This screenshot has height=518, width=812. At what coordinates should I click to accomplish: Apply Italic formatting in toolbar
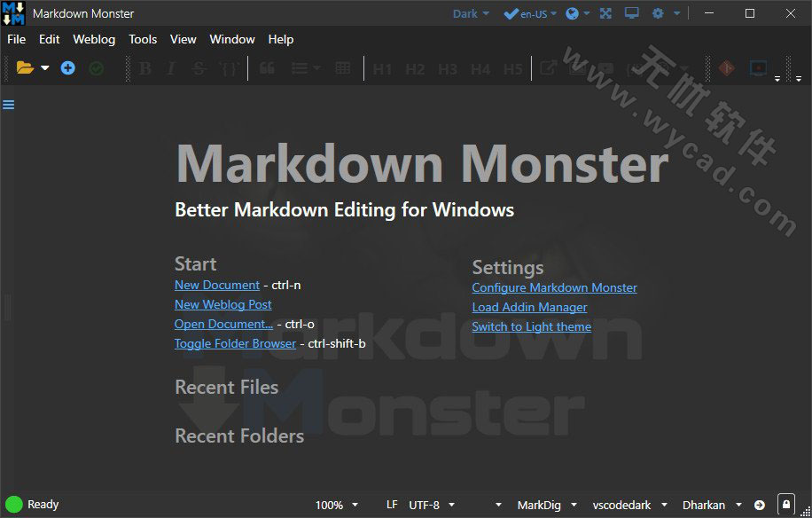click(x=171, y=68)
